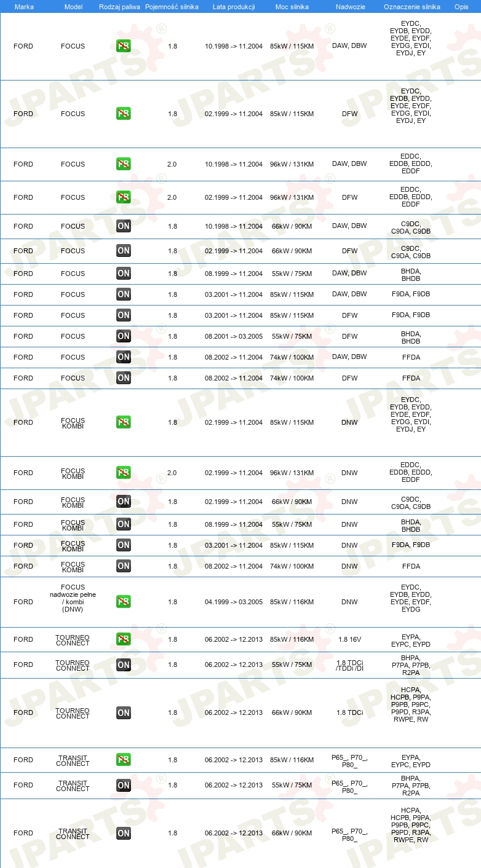This screenshot has width=481, height=868.
Task: Click the ON diesel icon for Focus 66kW DAW, DBW
Action: point(124,226)
